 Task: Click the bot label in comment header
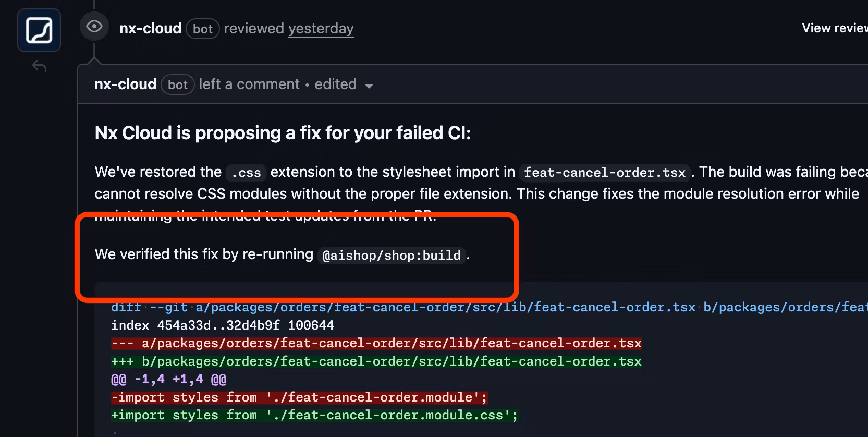[x=177, y=85]
